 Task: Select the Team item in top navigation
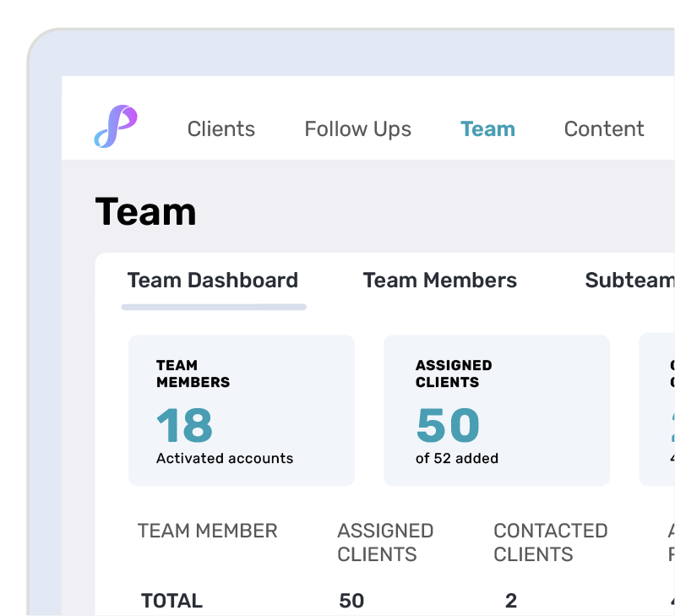pos(487,129)
